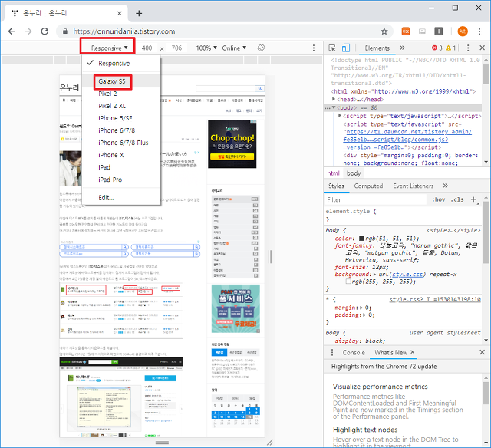
Task: Open Chrome's main three-dot menu
Action: 479,31
